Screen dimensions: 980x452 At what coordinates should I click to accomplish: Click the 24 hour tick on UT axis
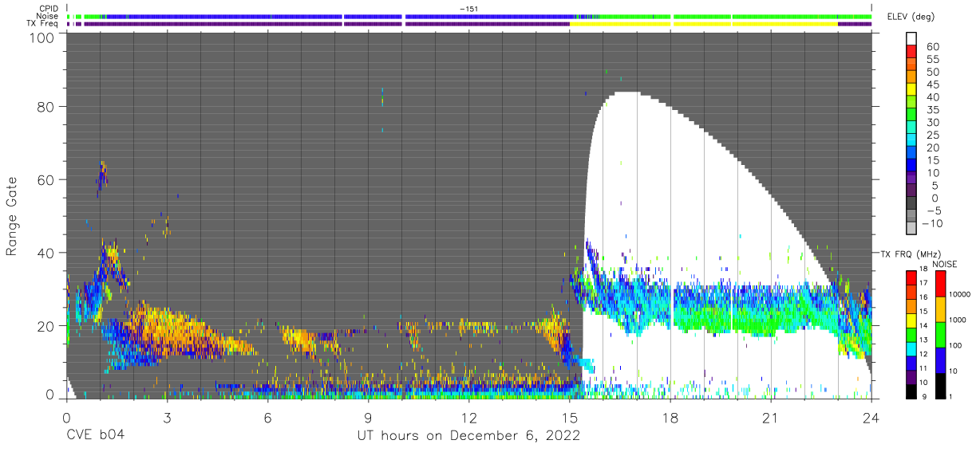(871, 418)
